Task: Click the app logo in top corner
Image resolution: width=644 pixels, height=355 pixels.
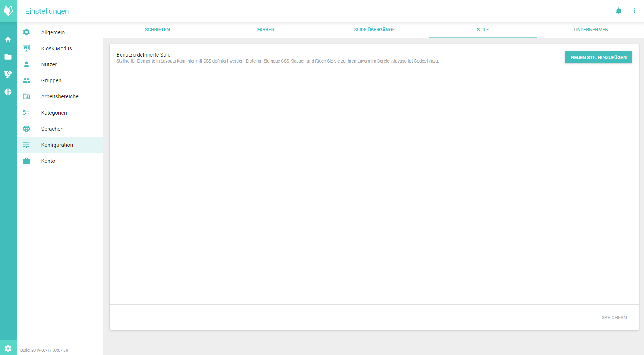Action: [8, 11]
